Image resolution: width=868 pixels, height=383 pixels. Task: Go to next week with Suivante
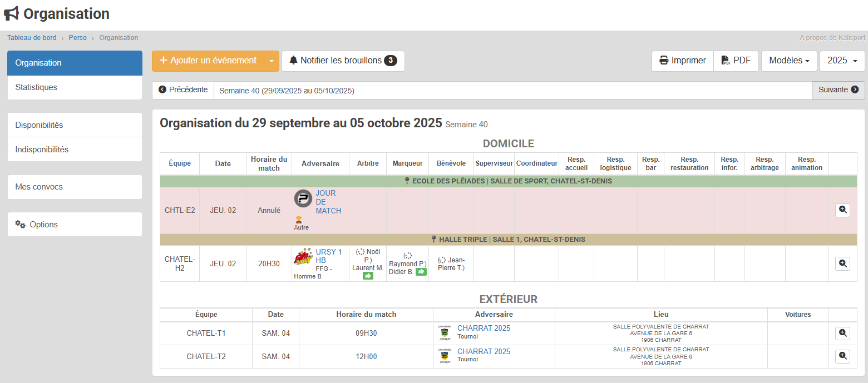(838, 90)
